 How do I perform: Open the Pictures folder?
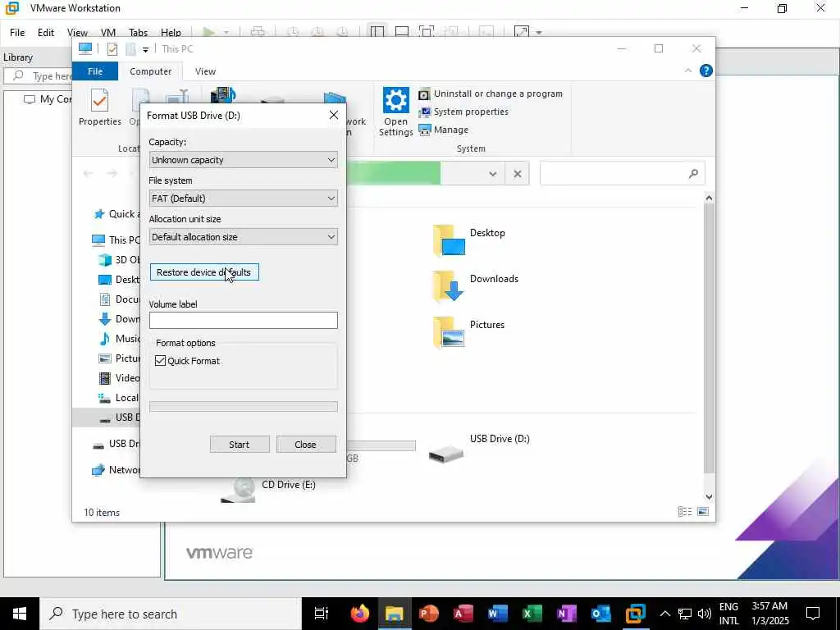click(469, 331)
